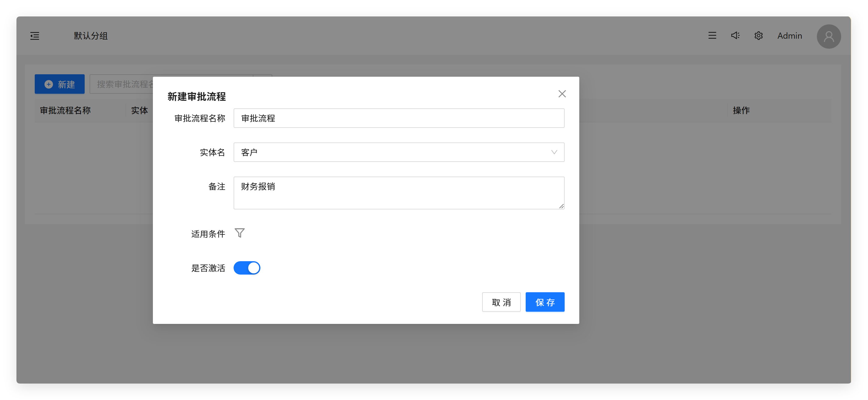Click the 默认分组 header label
This screenshot has width=868, height=400.
click(91, 36)
